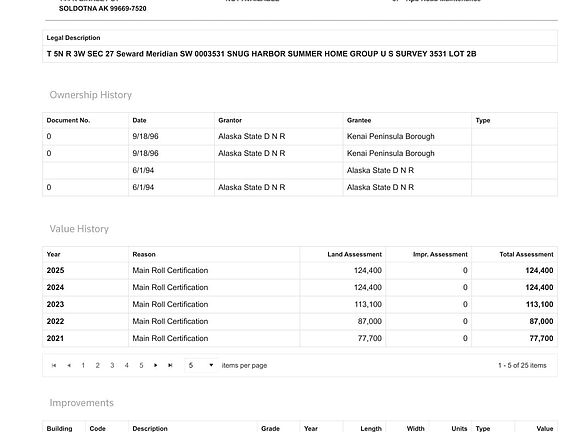Screen dimensions: 576x432
Task: Click the SOLDOTNA AK 99669-7520 address
Action: coord(102,8)
